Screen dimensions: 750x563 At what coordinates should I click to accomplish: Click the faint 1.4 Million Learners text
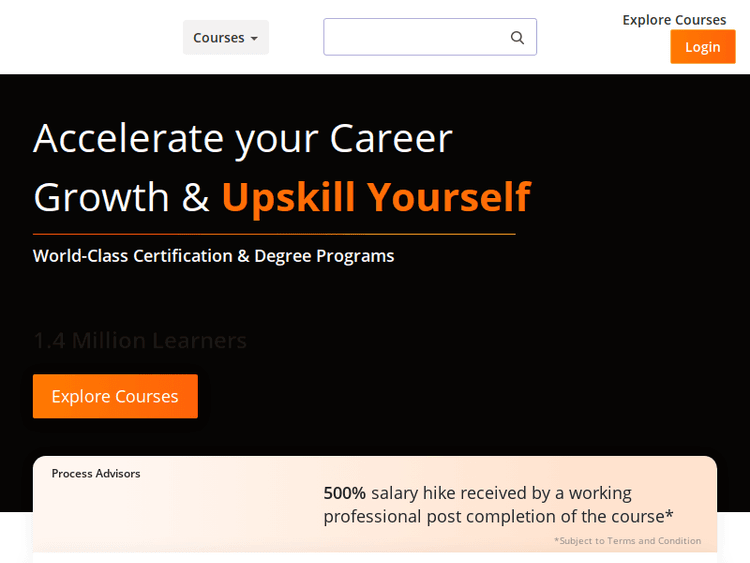[140, 341]
